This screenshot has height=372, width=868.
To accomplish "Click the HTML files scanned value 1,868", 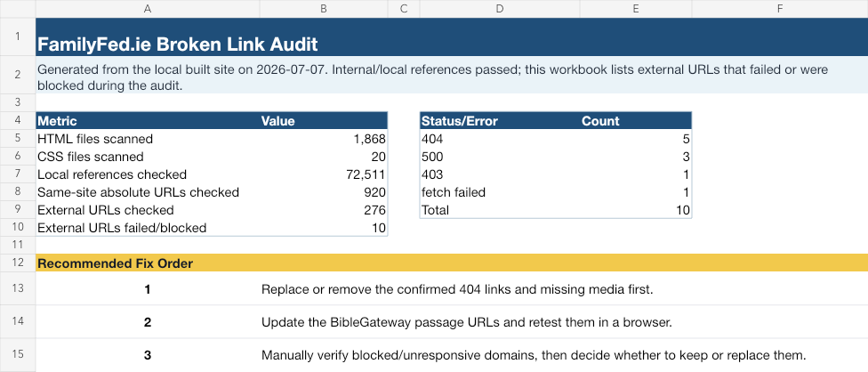I will tap(324, 139).
